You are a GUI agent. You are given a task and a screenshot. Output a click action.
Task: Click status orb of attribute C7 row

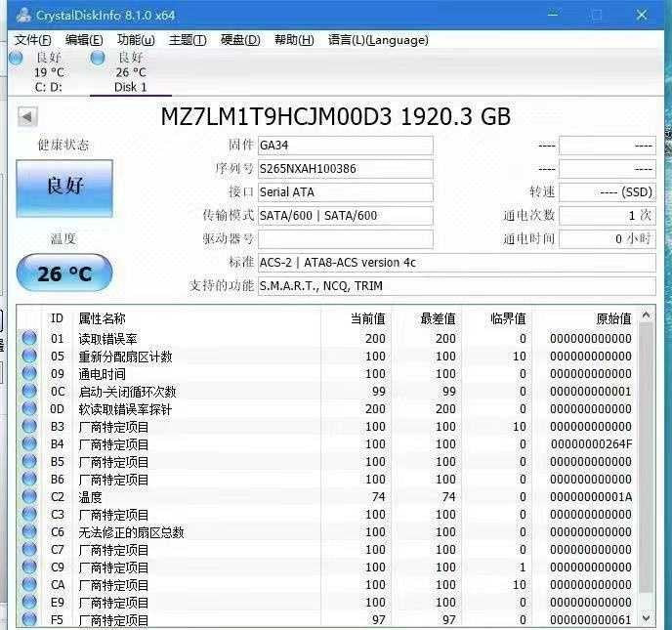click(x=29, y=549)
